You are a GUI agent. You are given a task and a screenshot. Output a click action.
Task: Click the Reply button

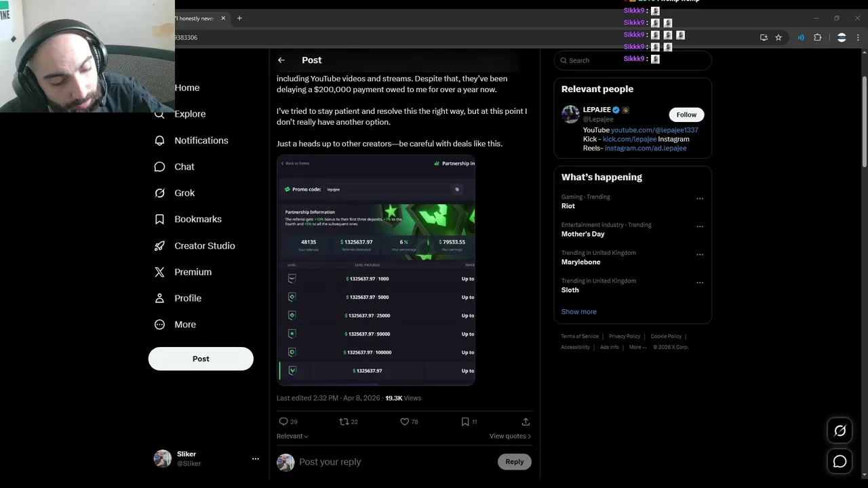(x=515, y=462)
